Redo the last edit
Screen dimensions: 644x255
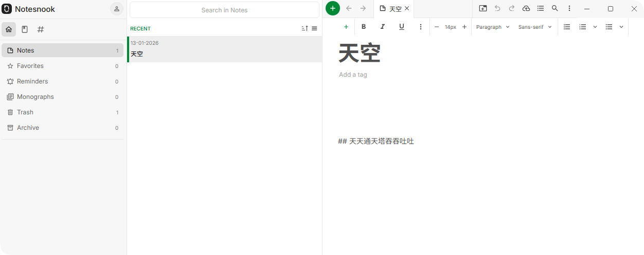[512, 8]
